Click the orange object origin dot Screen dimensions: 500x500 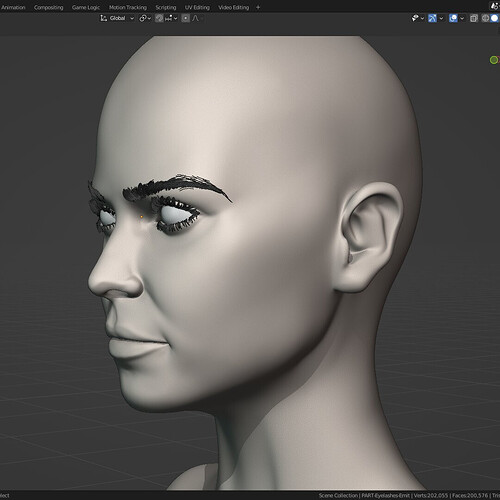(x=142, y=217)
